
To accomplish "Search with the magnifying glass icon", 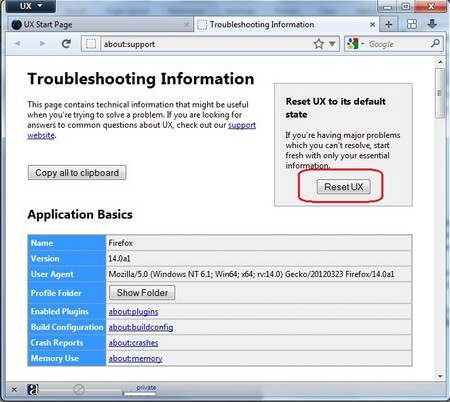I will [x=435, y=43].
